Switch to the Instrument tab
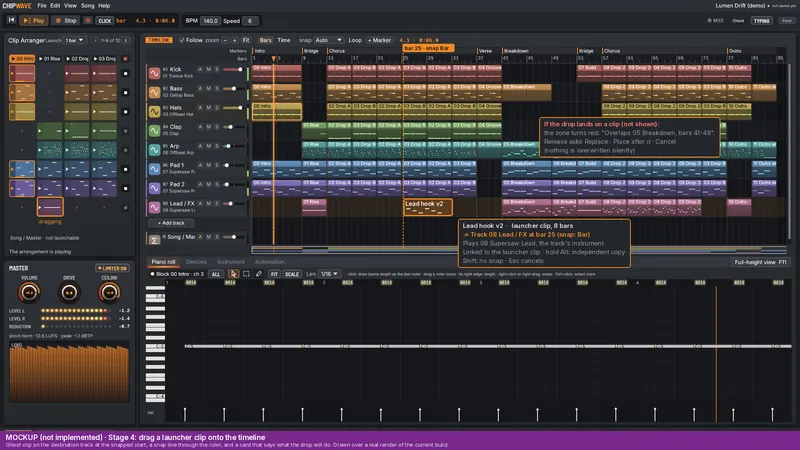The image size is (800, 450). 231,262
